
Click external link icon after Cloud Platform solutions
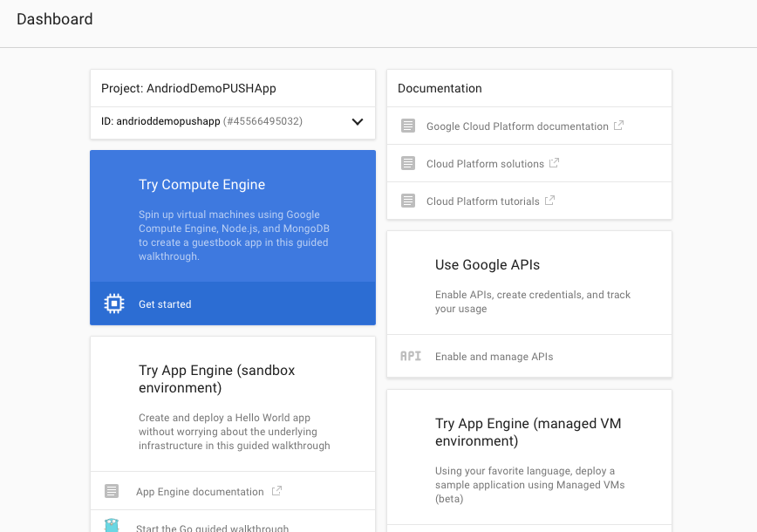(554, 163)
